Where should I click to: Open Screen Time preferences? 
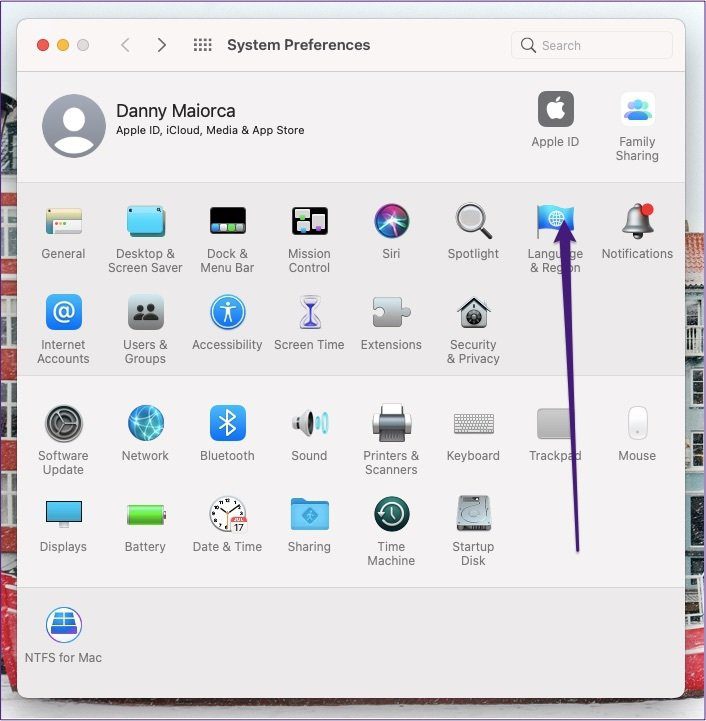point(310,312)
